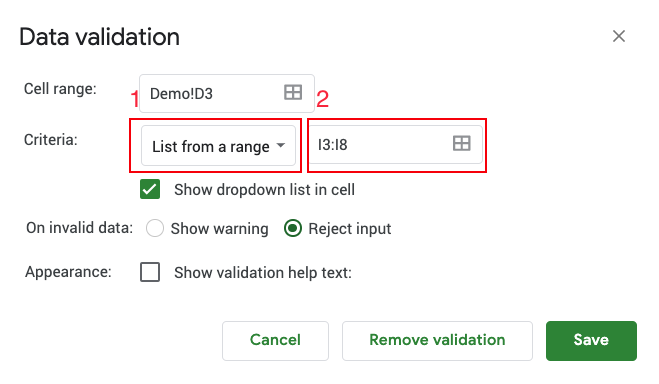Open the grid range selector for Demo!D3

click(293, 92)
